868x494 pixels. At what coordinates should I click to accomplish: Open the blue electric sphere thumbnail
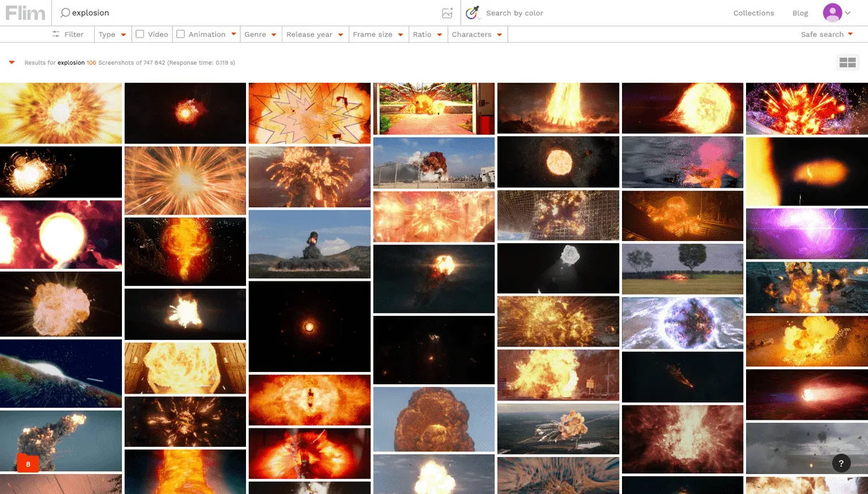click(683, 323)
